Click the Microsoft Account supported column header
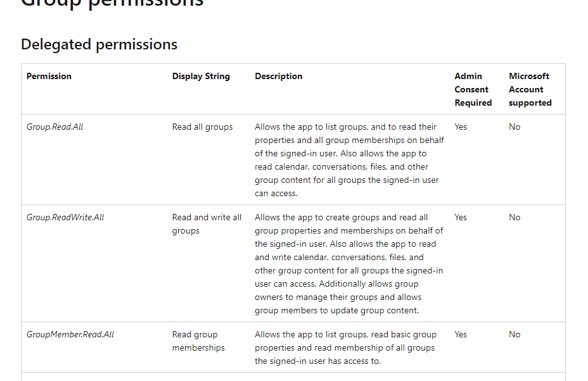 530,89
